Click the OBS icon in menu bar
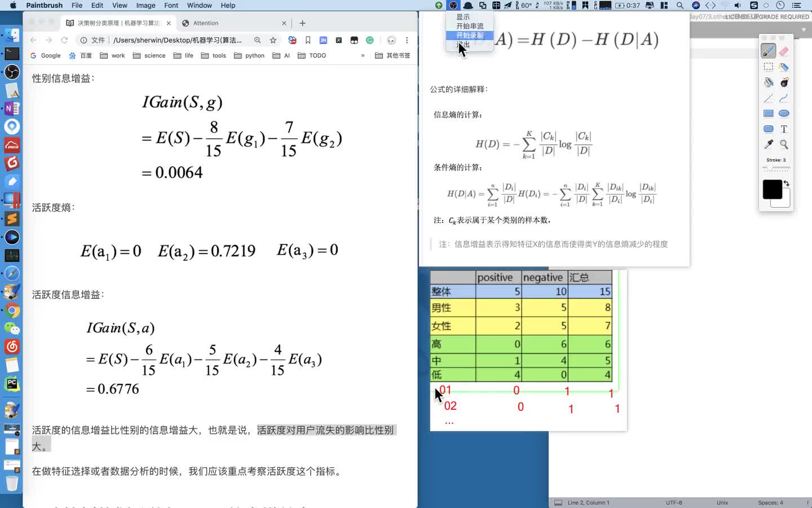Viewport: 812px width, 508px height. coord(453,5)
